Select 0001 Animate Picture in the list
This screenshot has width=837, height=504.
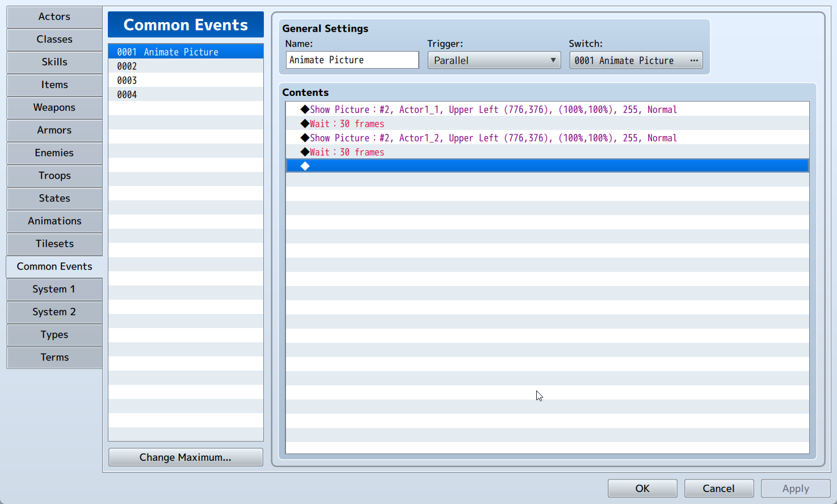(x=186, y=52)
